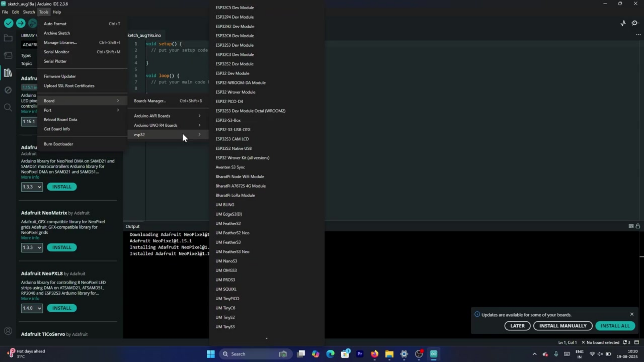This screenshot has width=644, height=362.
Task: Select Serial Monitor menu entry
Action: [x=82, y=52]
